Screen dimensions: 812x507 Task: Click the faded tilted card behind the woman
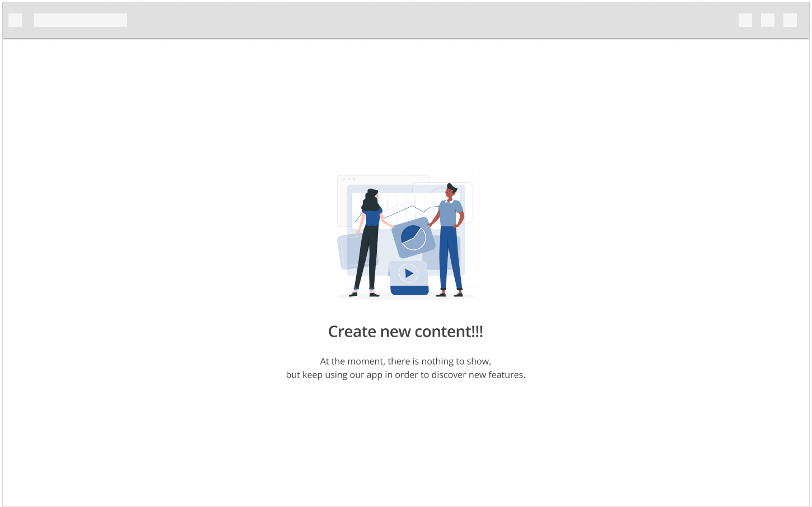click(350, 252)
